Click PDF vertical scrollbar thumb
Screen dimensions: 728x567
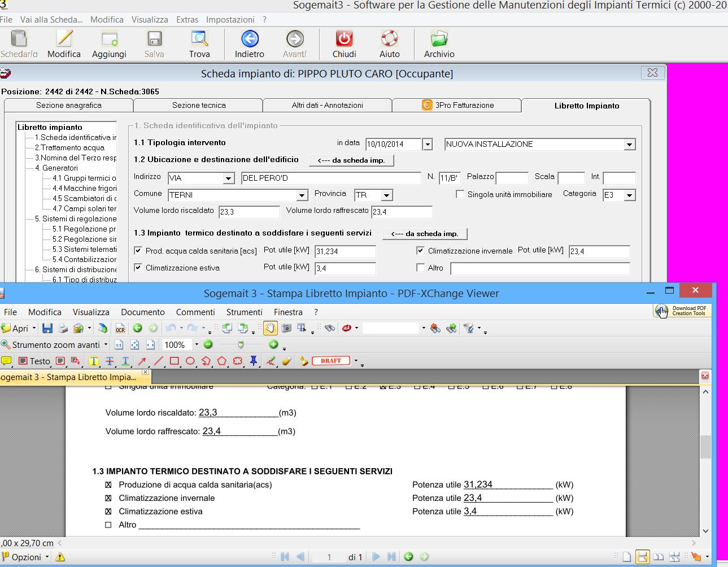(x=705, y=447)
